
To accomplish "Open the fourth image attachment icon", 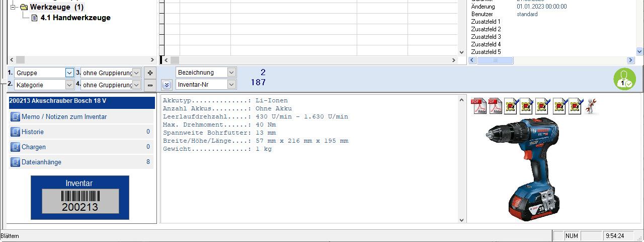I will coord(560,106).
